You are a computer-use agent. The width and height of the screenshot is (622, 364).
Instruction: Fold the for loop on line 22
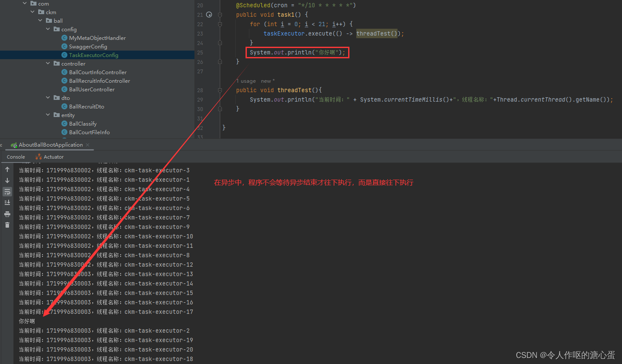click(x=220, y=24)
